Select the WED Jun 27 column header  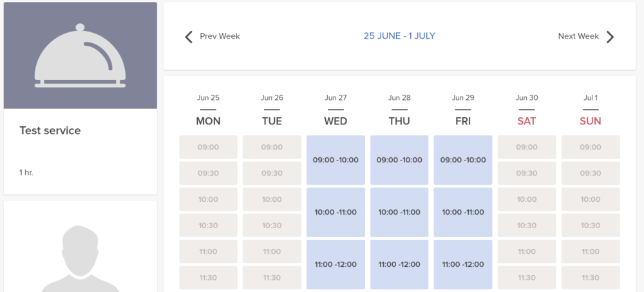[336, 121]
